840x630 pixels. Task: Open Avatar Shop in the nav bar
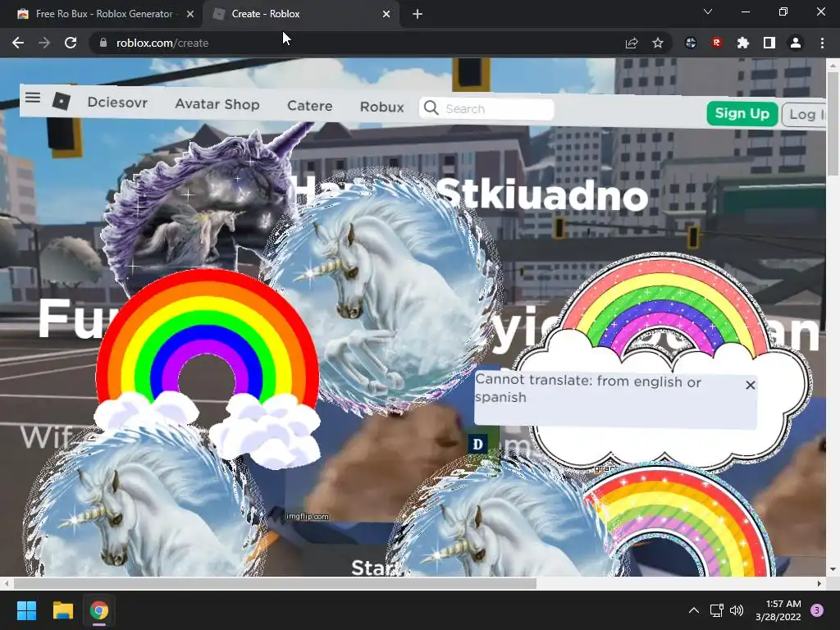tap(217, 104)
